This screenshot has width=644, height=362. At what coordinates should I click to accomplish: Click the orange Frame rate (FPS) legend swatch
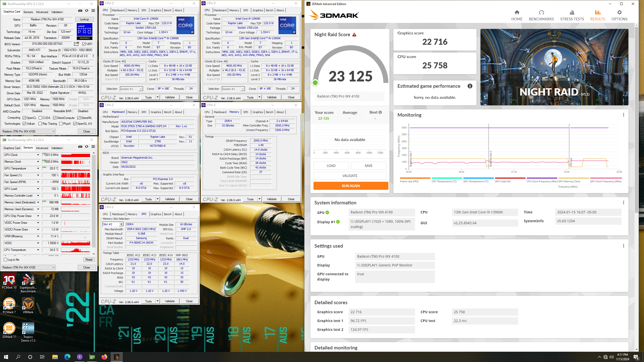coord(415,178)
